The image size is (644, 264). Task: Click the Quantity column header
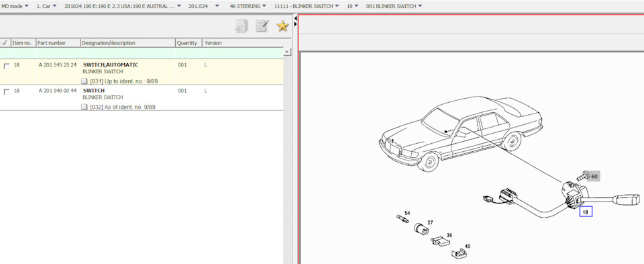[189, 43]
